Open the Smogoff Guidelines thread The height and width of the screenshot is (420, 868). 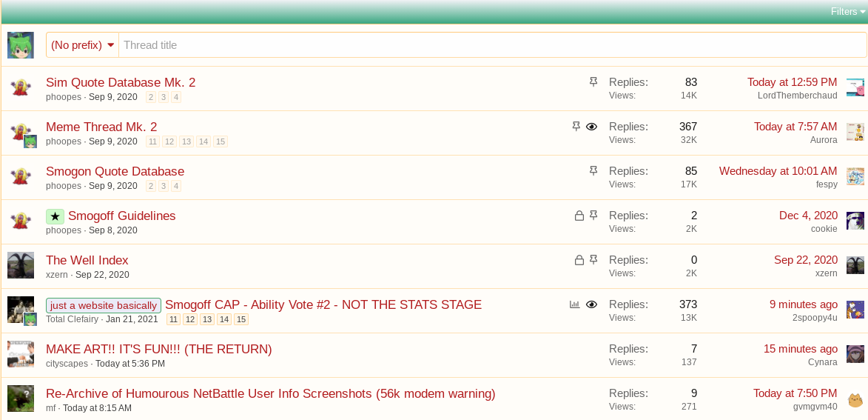tap(122, 216)
